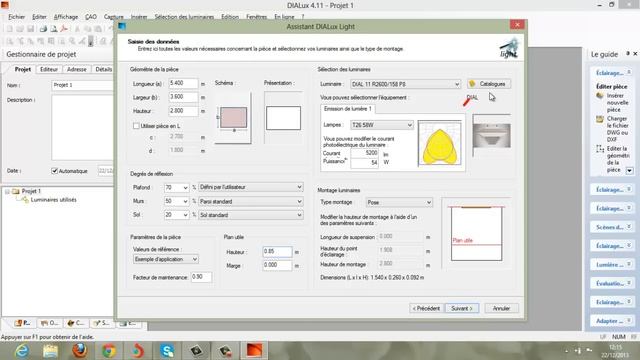Open Internet Explorer from the taskbar
This screenshot has height=360, width=640.
pos(22,351)
